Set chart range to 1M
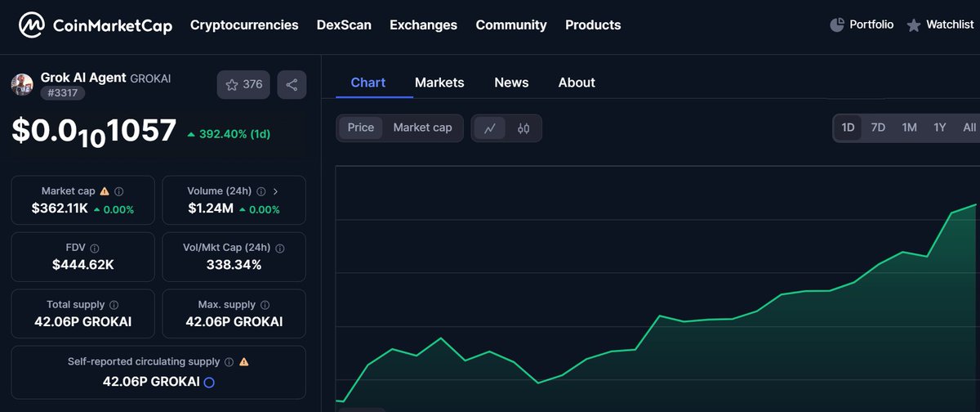The image size is (980, 412). 909,128
